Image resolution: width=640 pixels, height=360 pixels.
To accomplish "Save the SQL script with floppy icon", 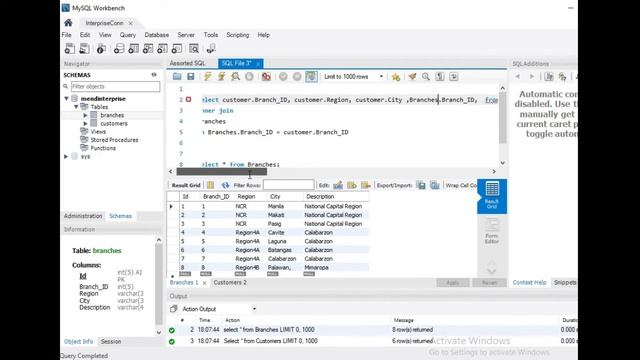I will [x=191, y=76].
